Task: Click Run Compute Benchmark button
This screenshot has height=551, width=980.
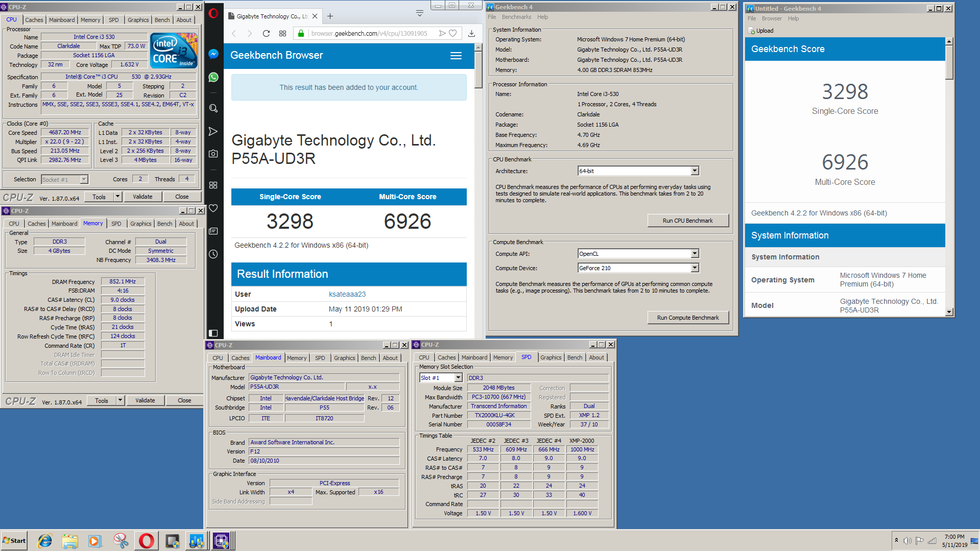Action: click(x=688, y=318)
